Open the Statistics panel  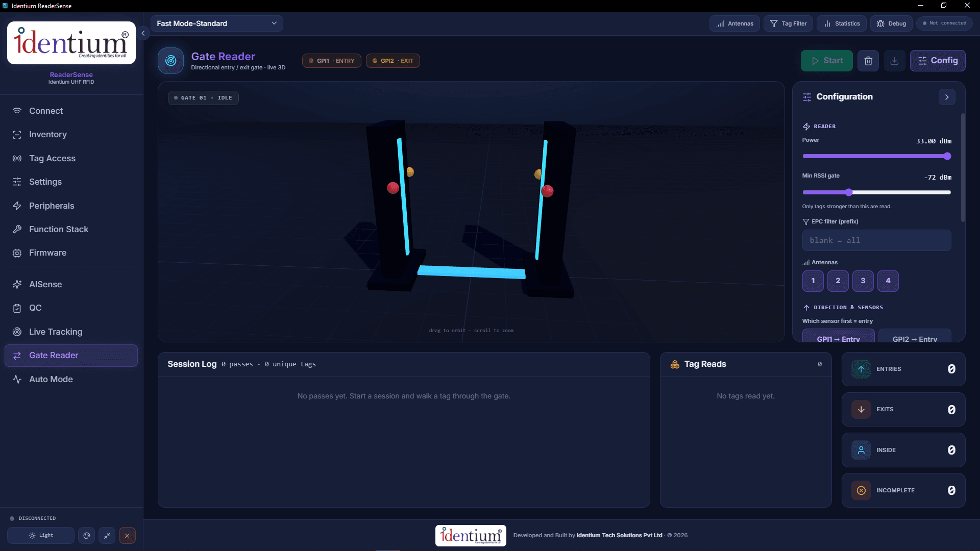pos(842,23)
